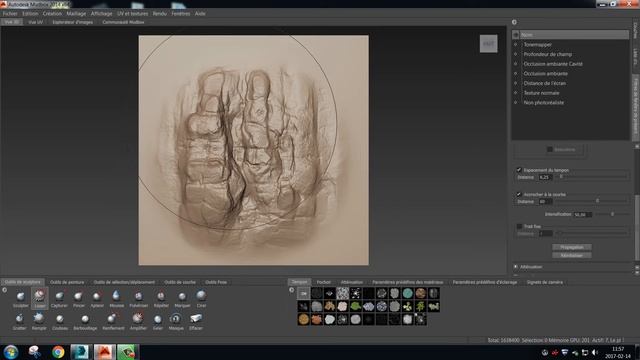Screen dimensions: 640x360
Task: Select the Amplifier tool
Action: (x=138, y=321)
